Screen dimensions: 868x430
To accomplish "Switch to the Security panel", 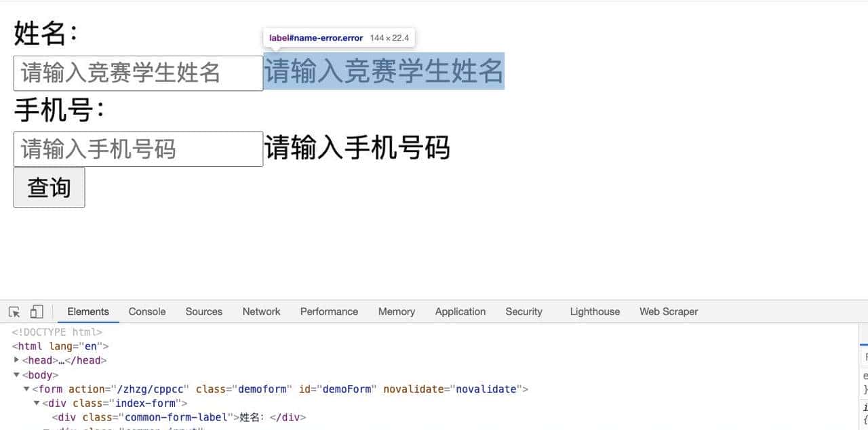I will [524, 311].
